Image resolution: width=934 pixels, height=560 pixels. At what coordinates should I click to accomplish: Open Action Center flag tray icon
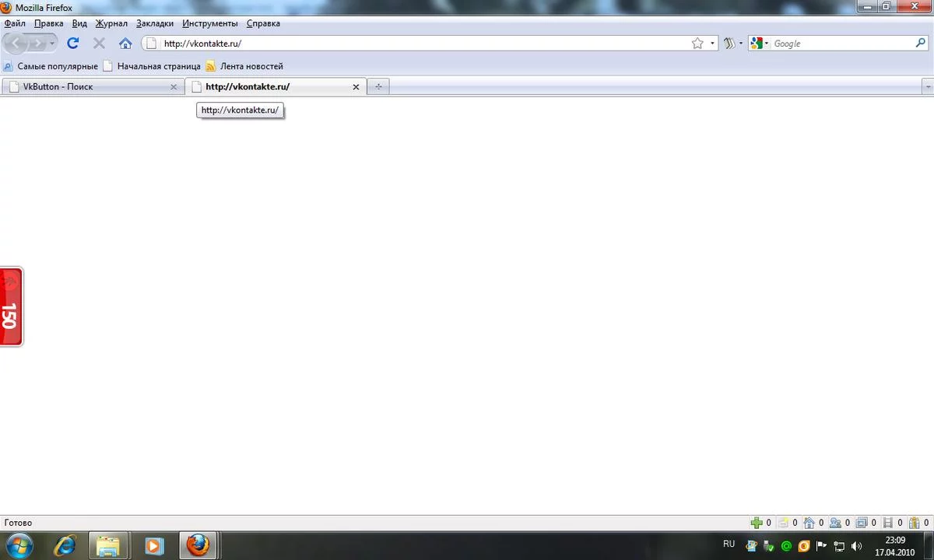pos(821,546)
